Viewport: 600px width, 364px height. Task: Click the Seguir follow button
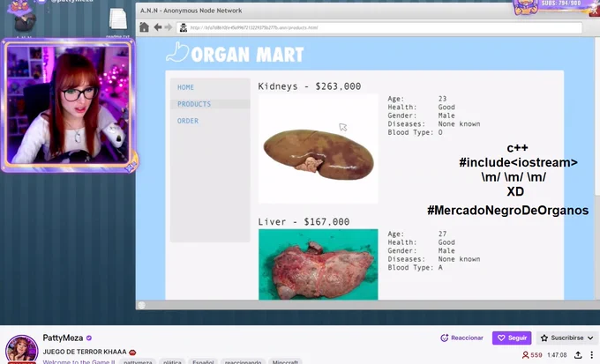pos(512,338)
